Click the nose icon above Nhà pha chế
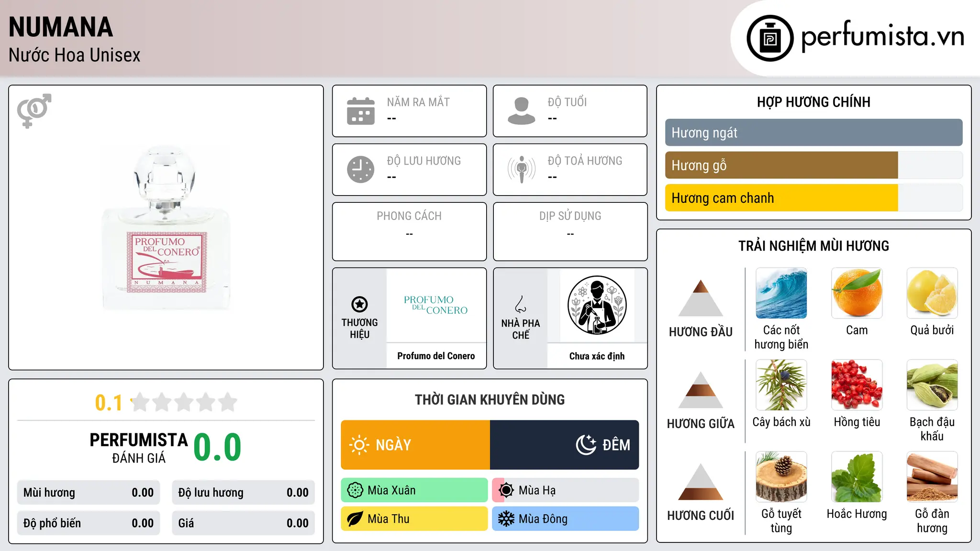This screenshot has width=980, height=551. tap(521, 304)
